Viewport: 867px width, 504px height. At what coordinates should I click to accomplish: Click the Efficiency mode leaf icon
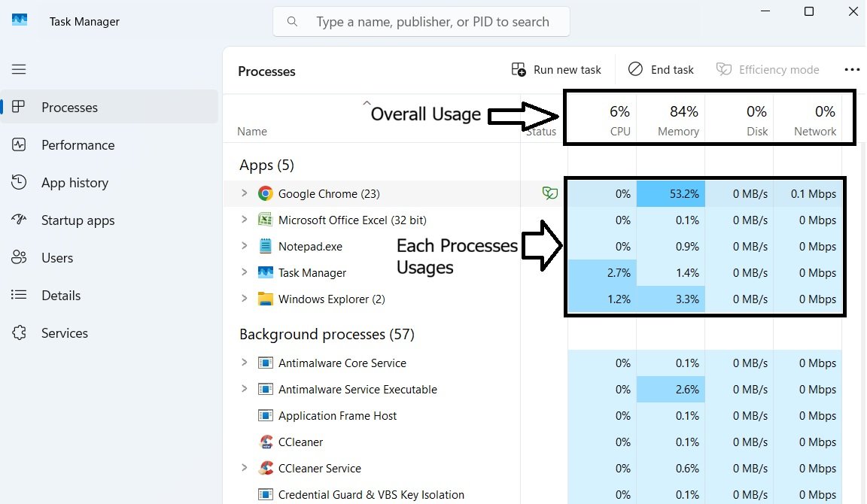click(724, 69)
